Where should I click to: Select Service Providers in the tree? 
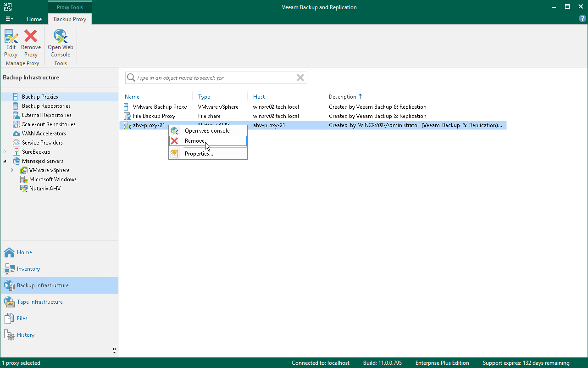click(42, 143)
